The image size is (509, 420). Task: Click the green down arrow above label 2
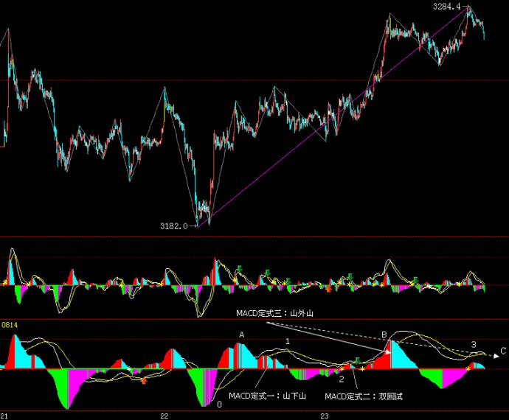(x=357, y=360)
